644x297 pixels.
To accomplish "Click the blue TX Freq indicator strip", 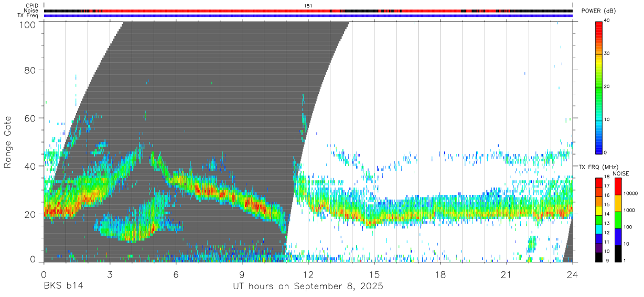I will 308,15.
